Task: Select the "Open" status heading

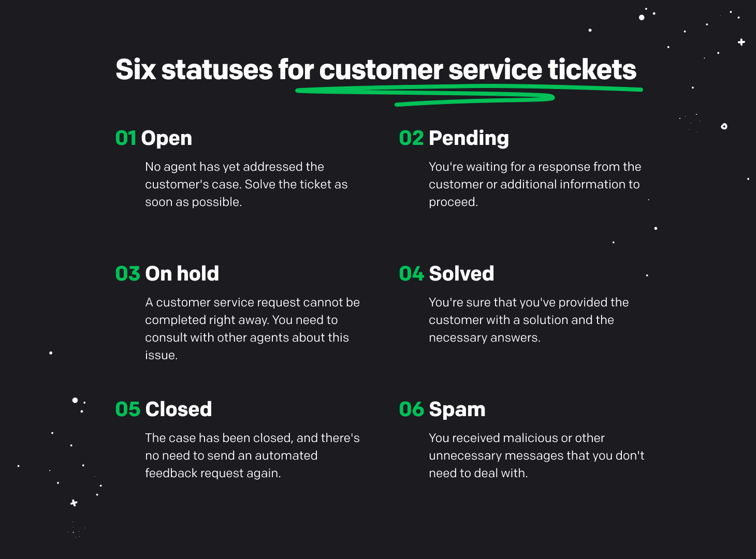Action: point(166,138)
